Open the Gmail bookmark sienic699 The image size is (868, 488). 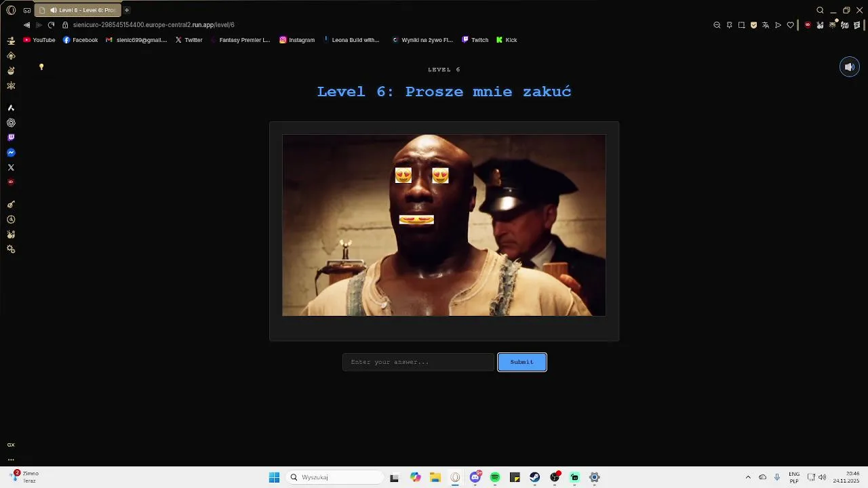coord(136,40)
